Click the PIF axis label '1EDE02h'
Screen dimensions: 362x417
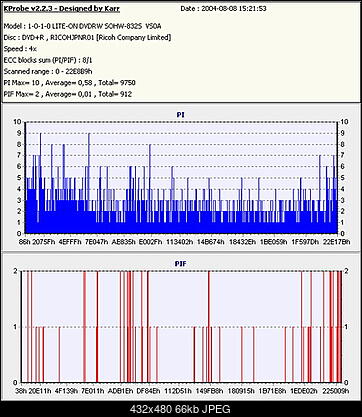click(x=304, y=391)
